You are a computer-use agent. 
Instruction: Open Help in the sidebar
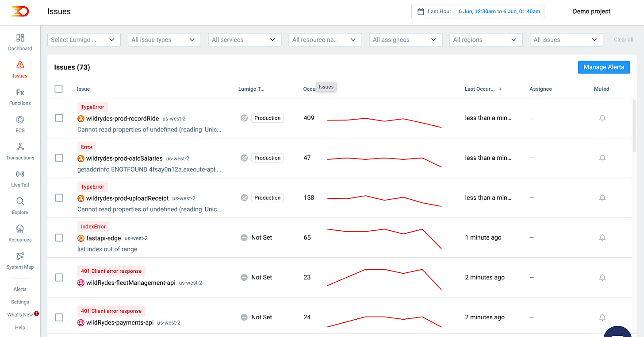click(x=20, y=328)
